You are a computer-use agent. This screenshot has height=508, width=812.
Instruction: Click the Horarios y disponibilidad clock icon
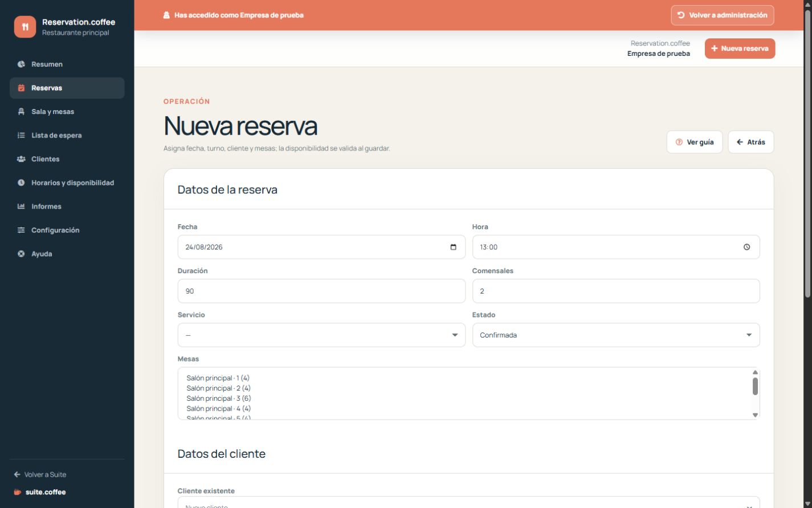[21, 183]
